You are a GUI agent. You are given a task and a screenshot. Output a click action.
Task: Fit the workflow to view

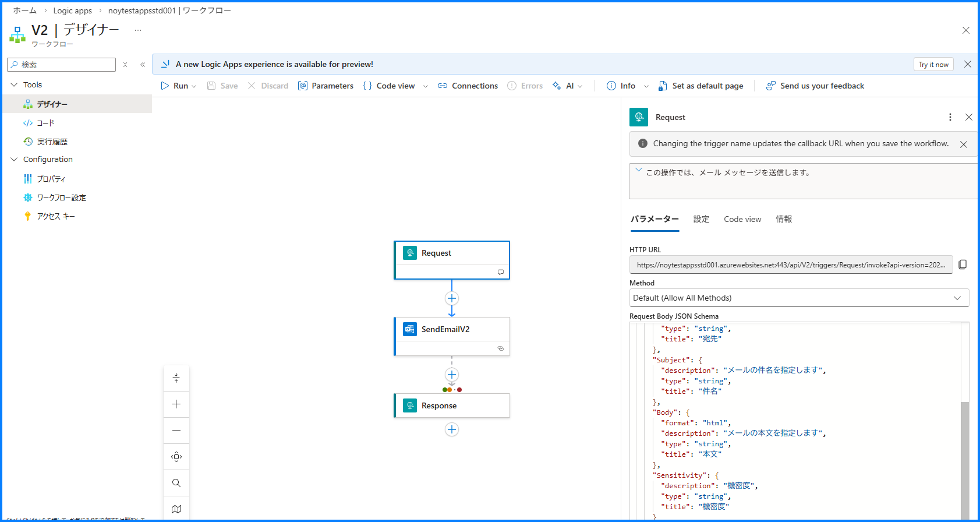coord(176,457)
